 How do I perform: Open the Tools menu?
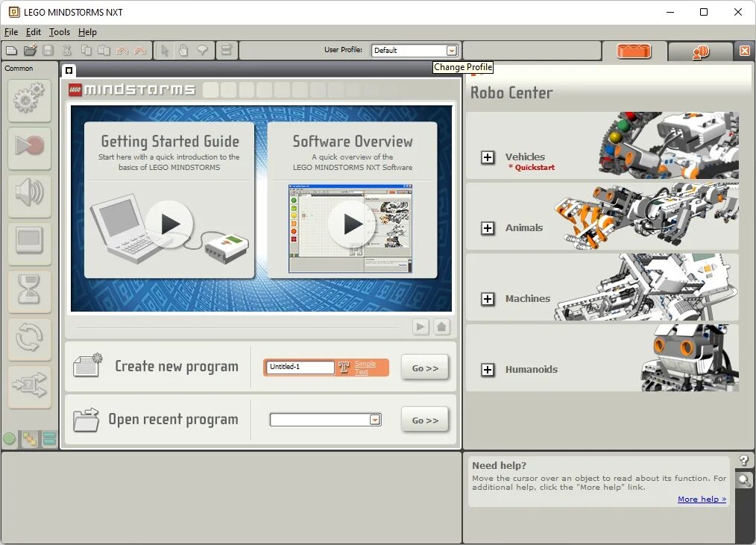pyautogui.click(x=60, y=32)
